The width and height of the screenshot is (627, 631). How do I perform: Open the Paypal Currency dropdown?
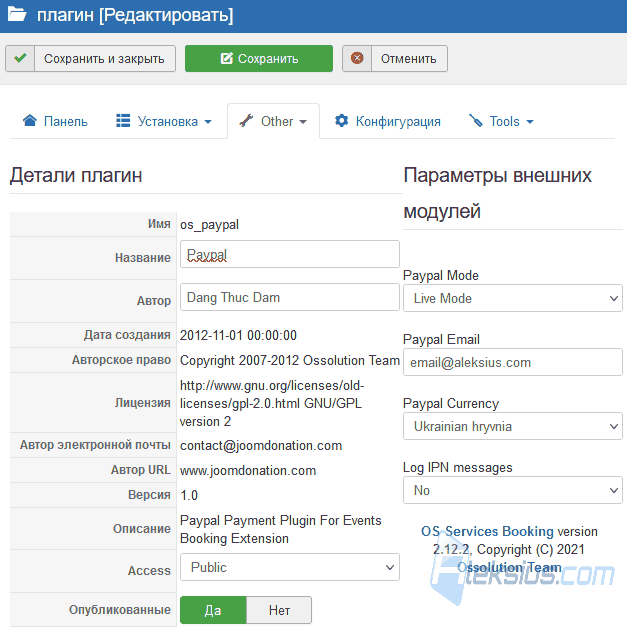513,426
